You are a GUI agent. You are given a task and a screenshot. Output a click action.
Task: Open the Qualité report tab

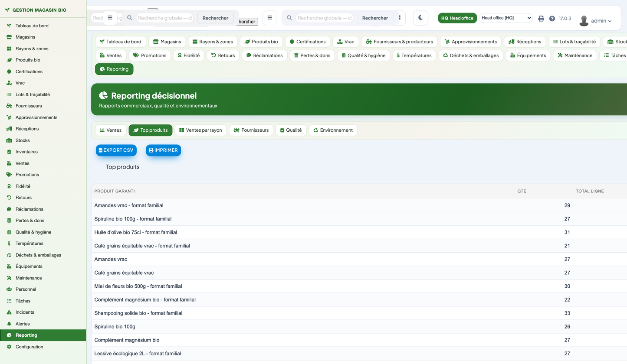coord(291,130)
